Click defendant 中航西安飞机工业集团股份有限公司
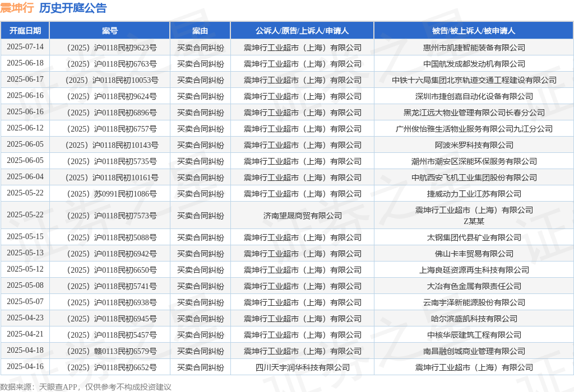 (474, 178)
